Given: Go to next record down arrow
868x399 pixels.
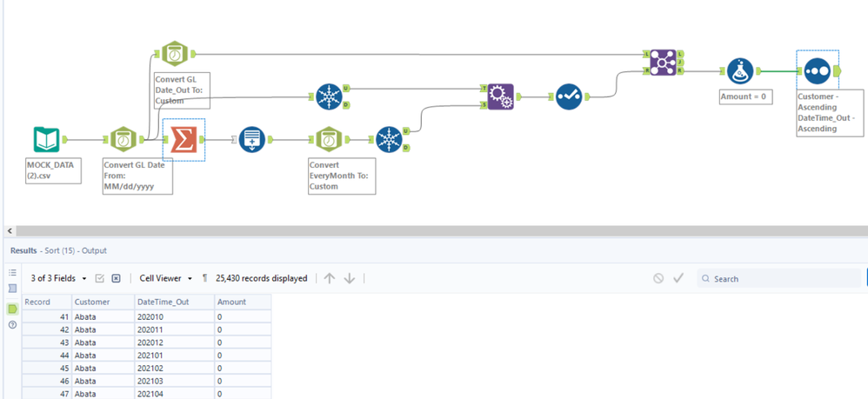Looking at the screenshot, I should pos(350,278).
